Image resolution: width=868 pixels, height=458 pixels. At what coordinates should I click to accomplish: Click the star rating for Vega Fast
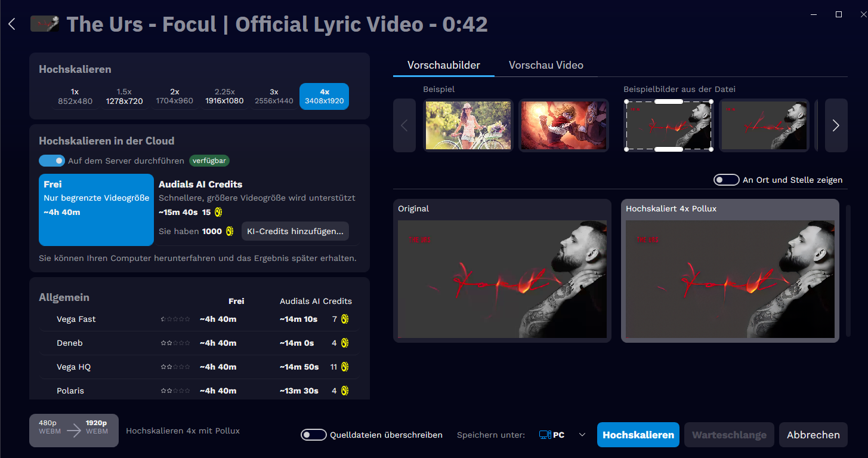coord(175,319)
